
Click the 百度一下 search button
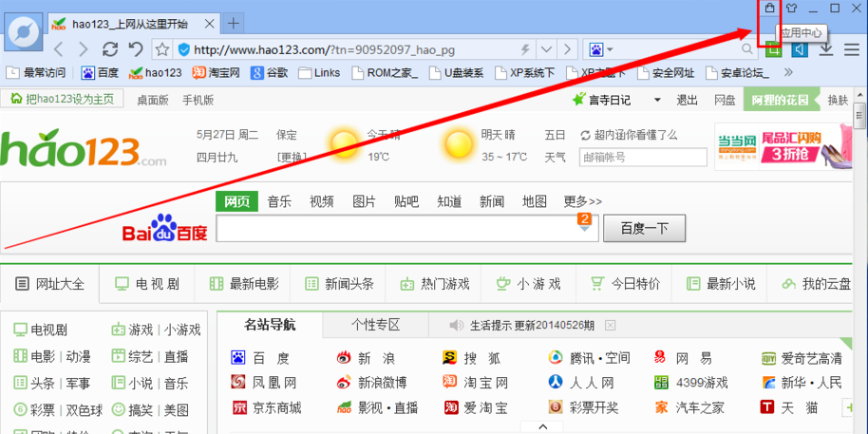click(x=645, y=229)
